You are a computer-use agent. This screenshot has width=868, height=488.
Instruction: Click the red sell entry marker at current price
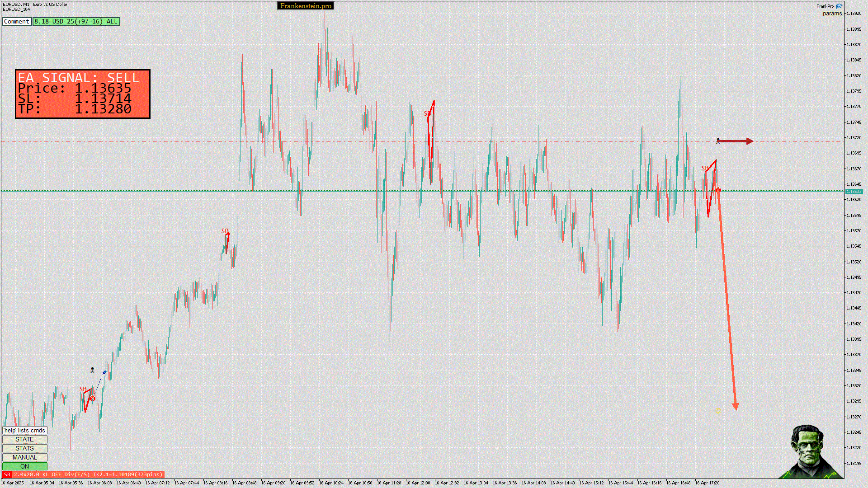click(x=718, y=191)
